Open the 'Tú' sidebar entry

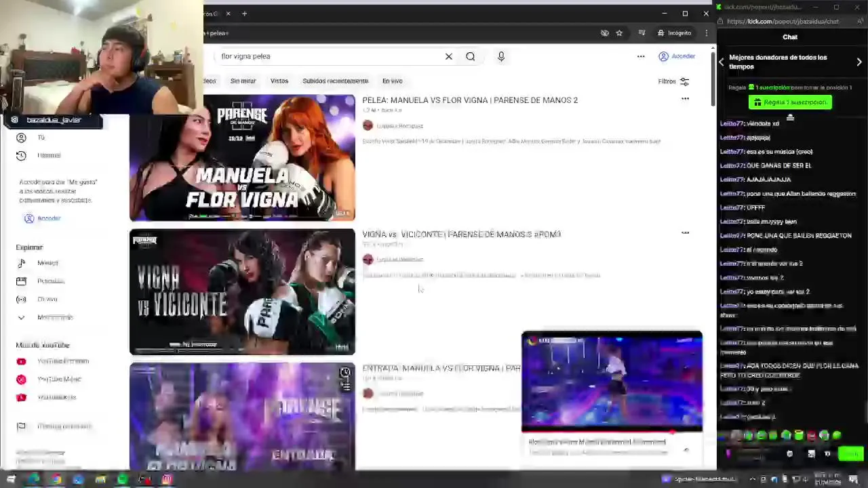41,138
